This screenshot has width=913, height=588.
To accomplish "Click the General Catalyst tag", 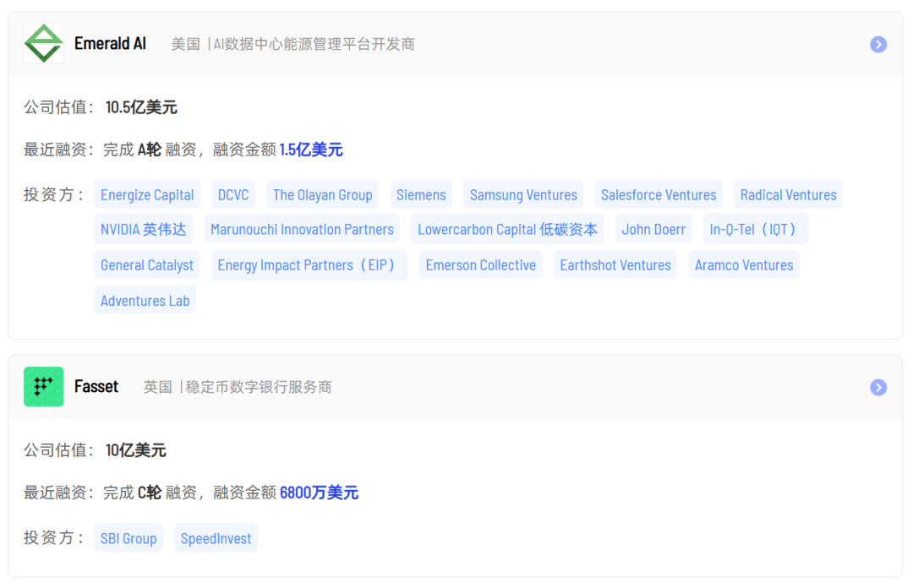I will click(147, 265).
